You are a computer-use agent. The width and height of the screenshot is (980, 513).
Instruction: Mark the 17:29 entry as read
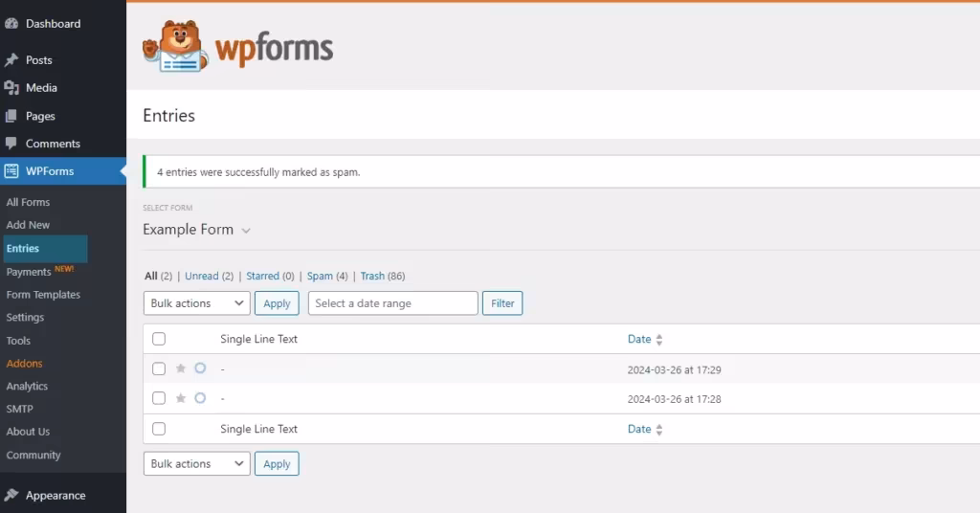(200, 368)
